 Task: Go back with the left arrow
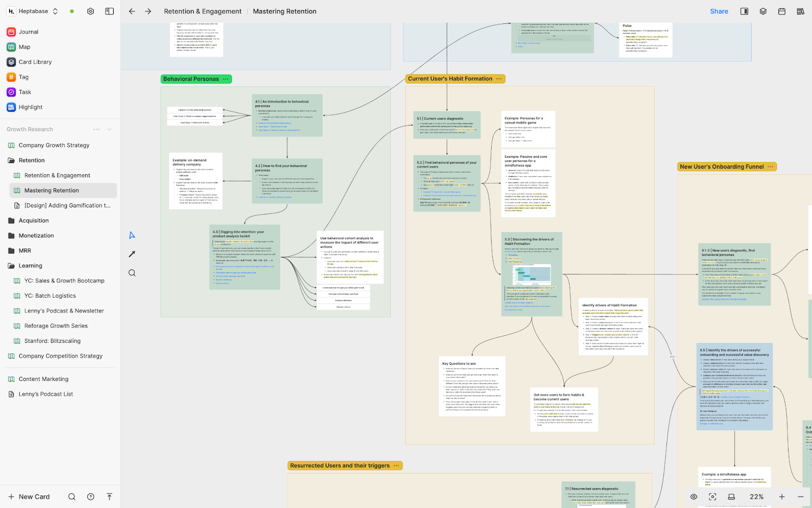point(132,11)
